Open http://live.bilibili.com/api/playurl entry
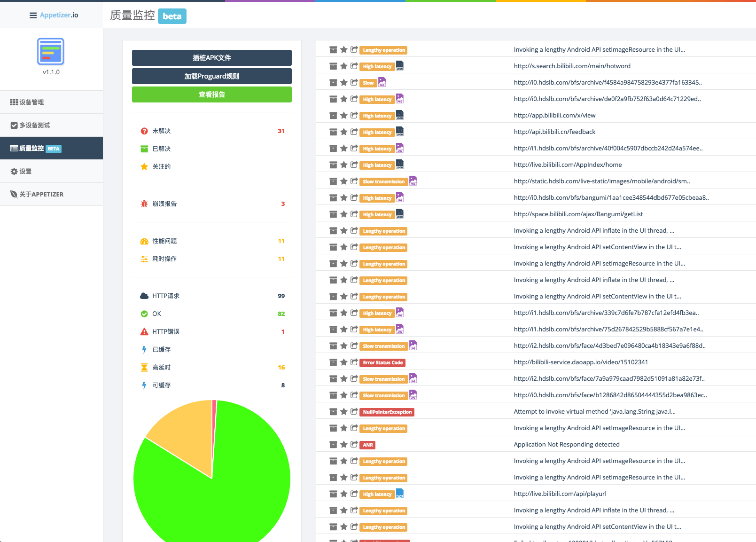 coord(560,494)
